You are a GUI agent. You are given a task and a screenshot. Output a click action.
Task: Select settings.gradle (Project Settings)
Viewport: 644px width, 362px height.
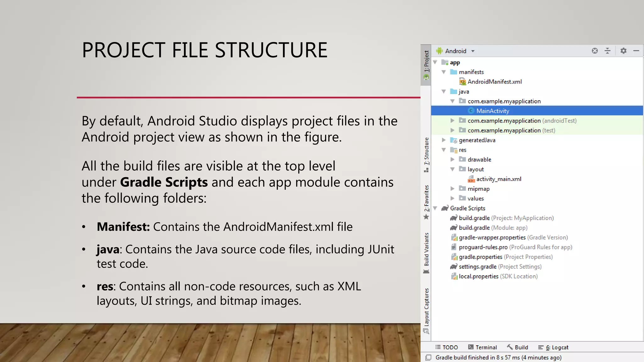coord(500,267)
